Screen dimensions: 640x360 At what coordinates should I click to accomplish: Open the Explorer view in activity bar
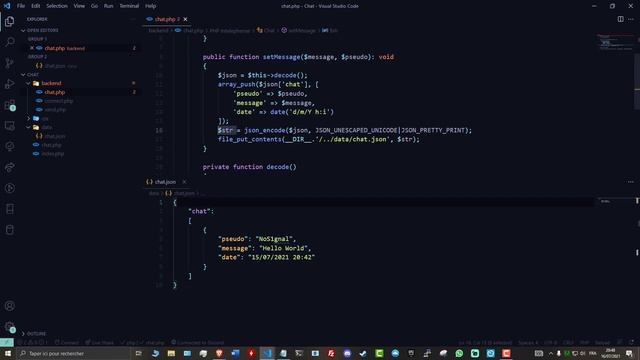(x=9, y=21)
